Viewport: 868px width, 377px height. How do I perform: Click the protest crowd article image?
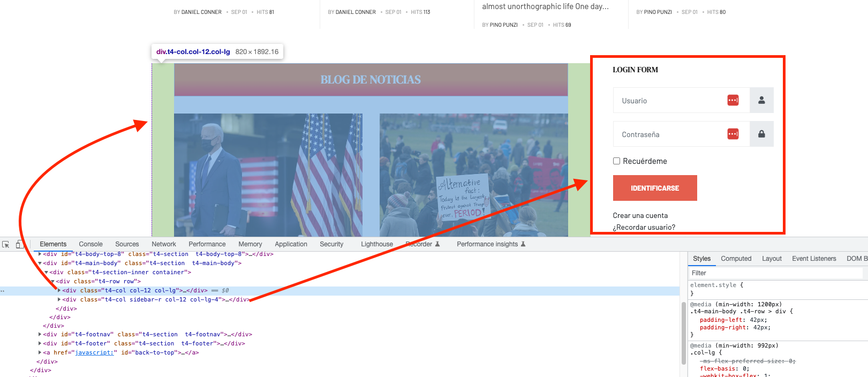[474, 175]
